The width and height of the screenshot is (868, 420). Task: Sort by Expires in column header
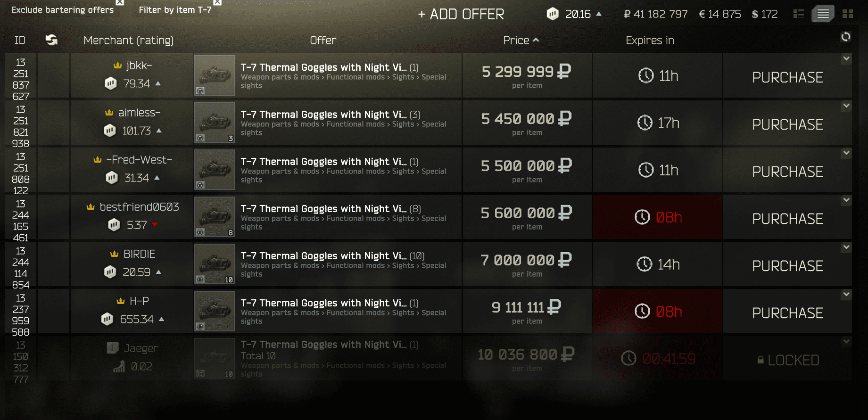650,41
